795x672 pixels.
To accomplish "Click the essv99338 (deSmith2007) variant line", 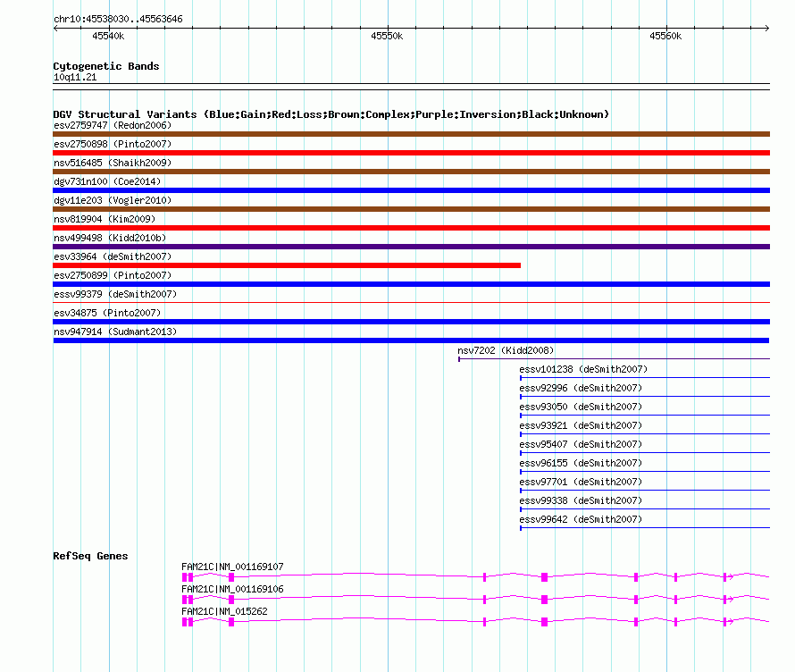I will [645, 509].
